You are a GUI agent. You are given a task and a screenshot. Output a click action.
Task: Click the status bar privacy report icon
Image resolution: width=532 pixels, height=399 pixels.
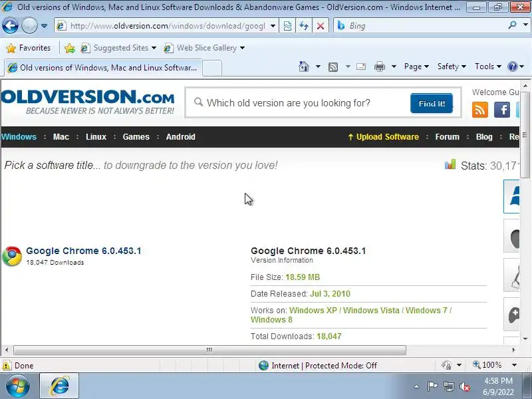pyautogui.click(x=446, y=365)
